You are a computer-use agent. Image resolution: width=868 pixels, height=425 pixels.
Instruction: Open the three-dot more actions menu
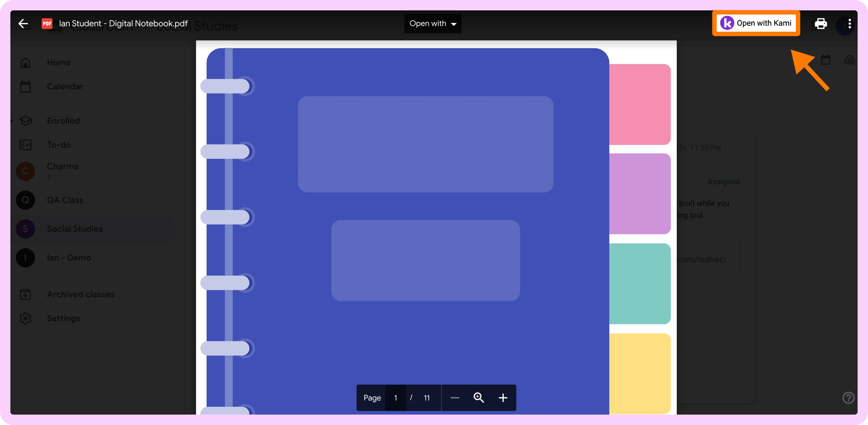(x=849, y=24)
